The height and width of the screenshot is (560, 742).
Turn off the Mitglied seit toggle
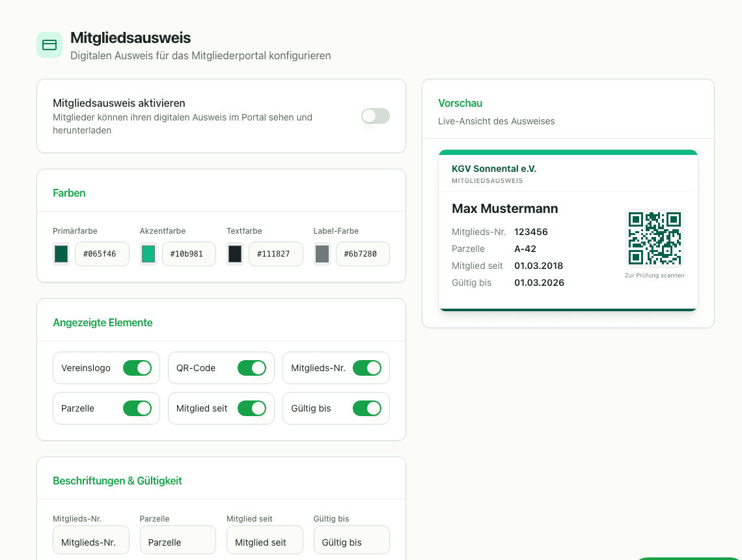(x=252, y=408)
